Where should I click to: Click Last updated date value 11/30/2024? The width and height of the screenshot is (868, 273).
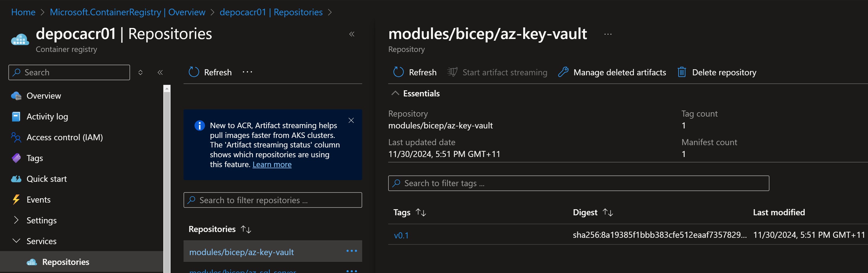[x=444, y=154]
